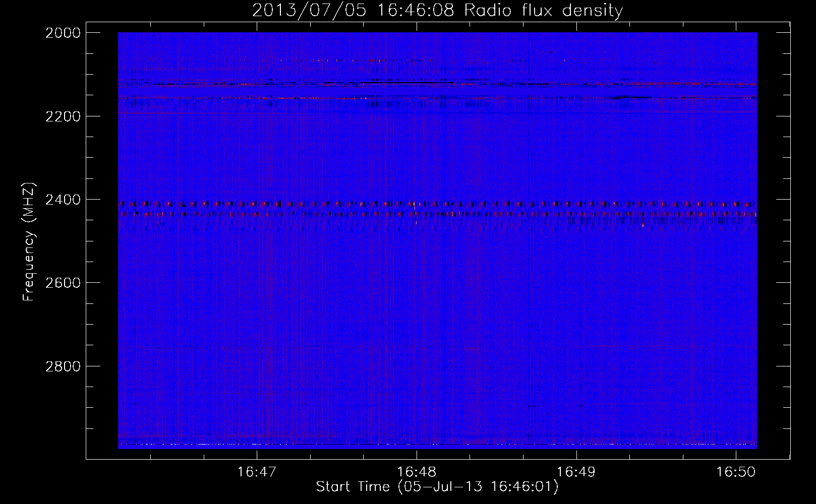Click the bright interference band near 2400 MHz

pos(437,204)
